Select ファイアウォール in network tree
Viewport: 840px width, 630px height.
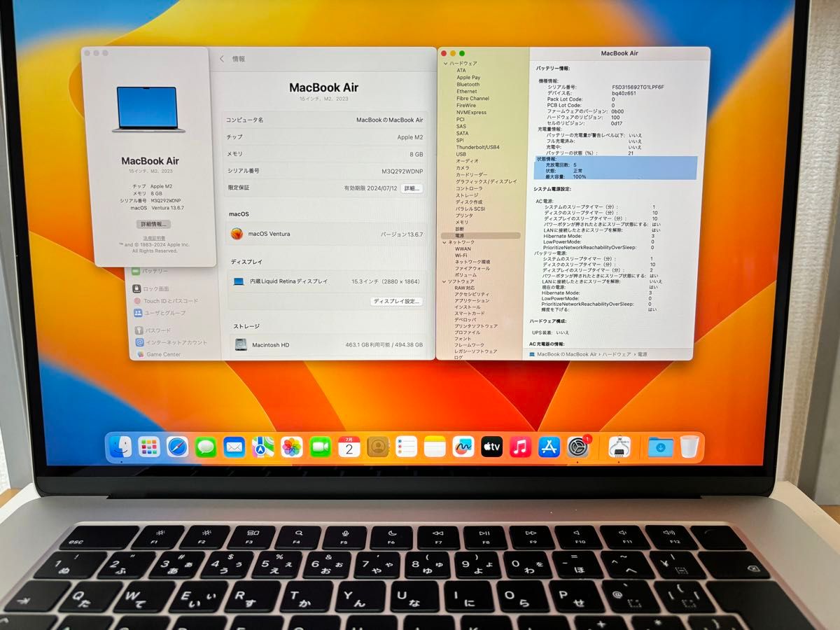(472, 268)
